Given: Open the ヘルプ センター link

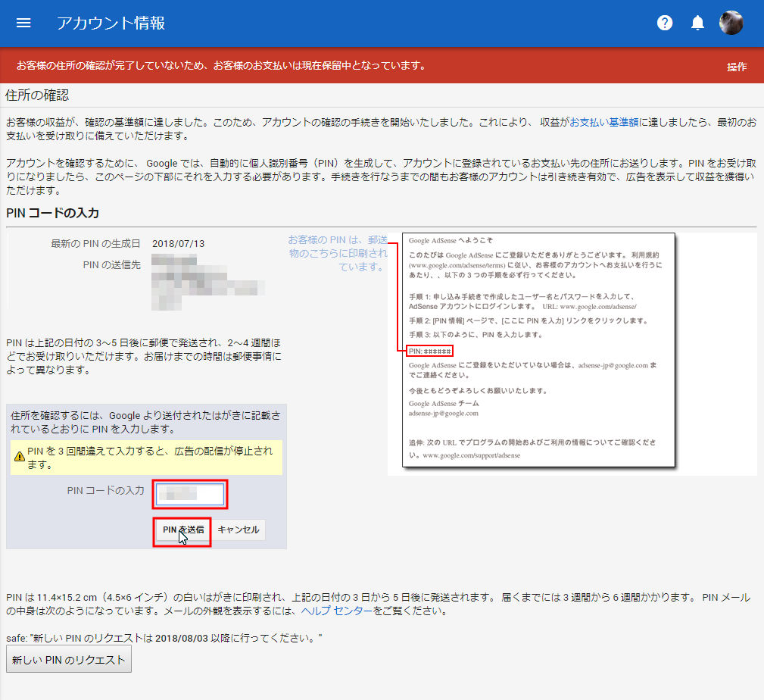Looking at the screenshot, I should point(337,611).
